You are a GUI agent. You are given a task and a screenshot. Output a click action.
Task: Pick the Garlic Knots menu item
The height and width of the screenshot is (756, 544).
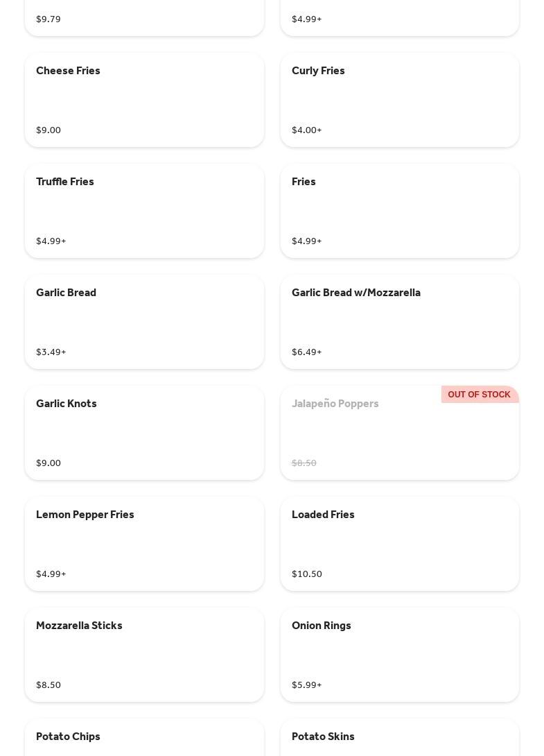click(144, 433)
